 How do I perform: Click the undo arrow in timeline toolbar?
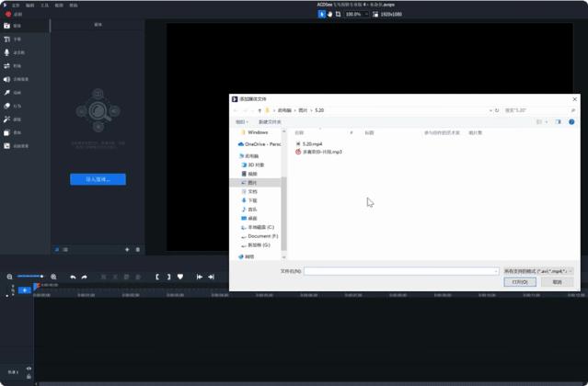coord(73,277)
